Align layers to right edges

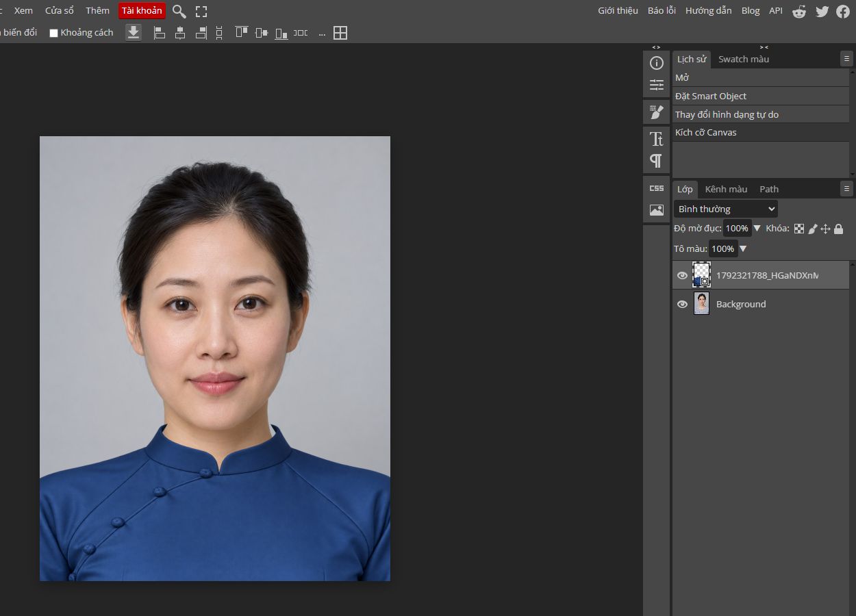pos(201,32)
